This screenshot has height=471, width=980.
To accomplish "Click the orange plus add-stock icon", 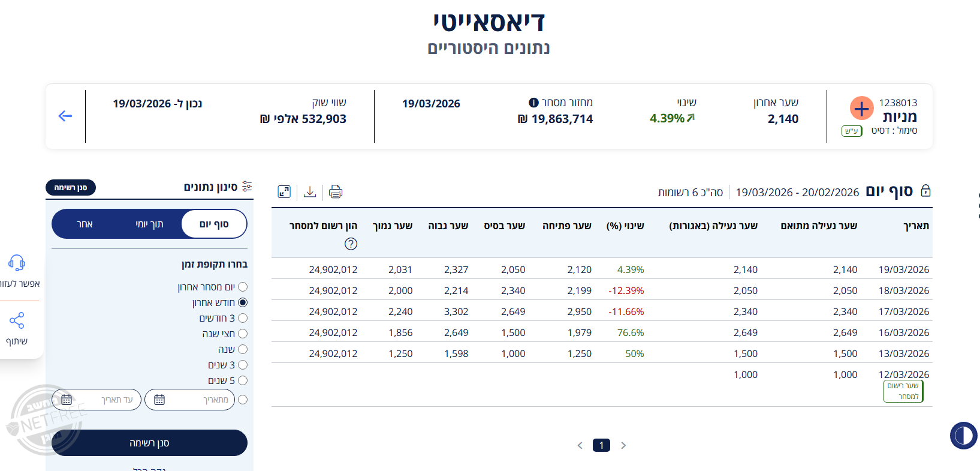I will click(x=861, y=109).
